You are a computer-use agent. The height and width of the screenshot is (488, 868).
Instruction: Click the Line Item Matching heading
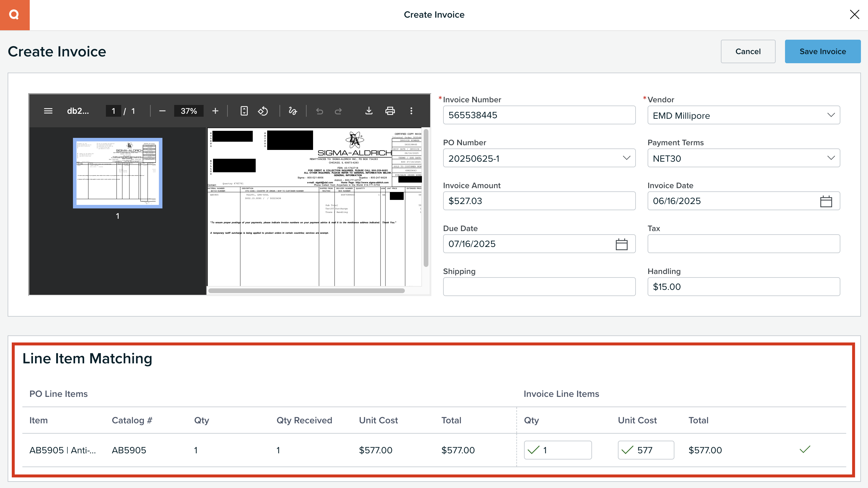click(87, 359)
